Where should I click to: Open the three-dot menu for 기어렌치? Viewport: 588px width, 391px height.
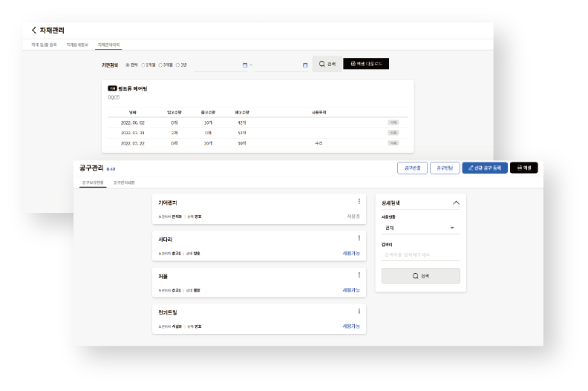pos(359,201)
